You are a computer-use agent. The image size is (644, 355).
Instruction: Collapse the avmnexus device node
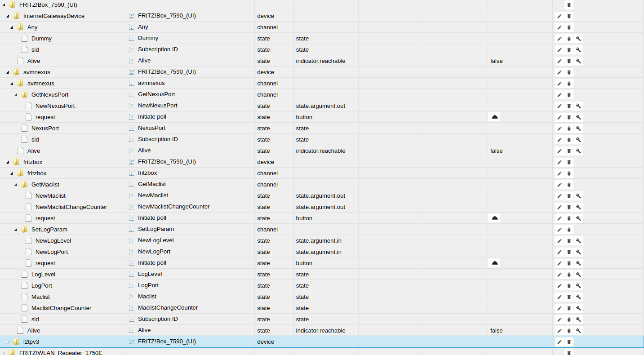coord(8,72)
